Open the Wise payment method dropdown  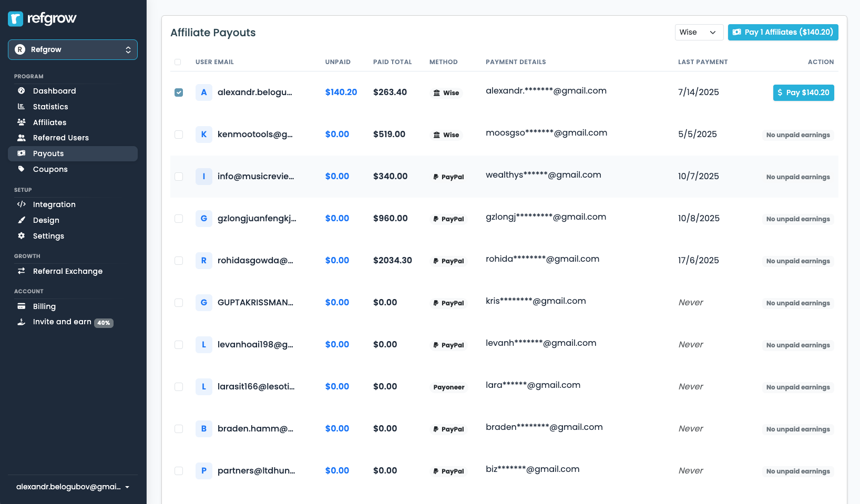[699, 32]
